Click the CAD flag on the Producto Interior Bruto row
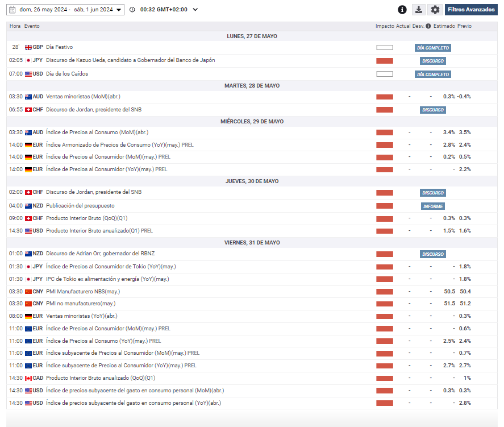This screenshot has height=427, width=504. click(28, 378)
